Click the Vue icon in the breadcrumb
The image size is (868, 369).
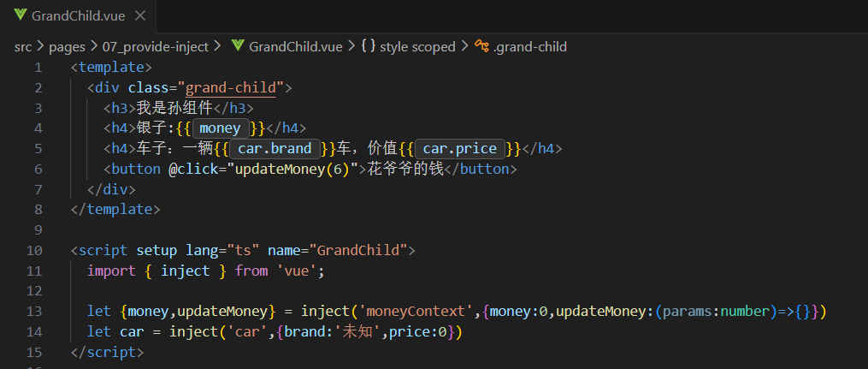pyautogui.click(x=238, y=46)
